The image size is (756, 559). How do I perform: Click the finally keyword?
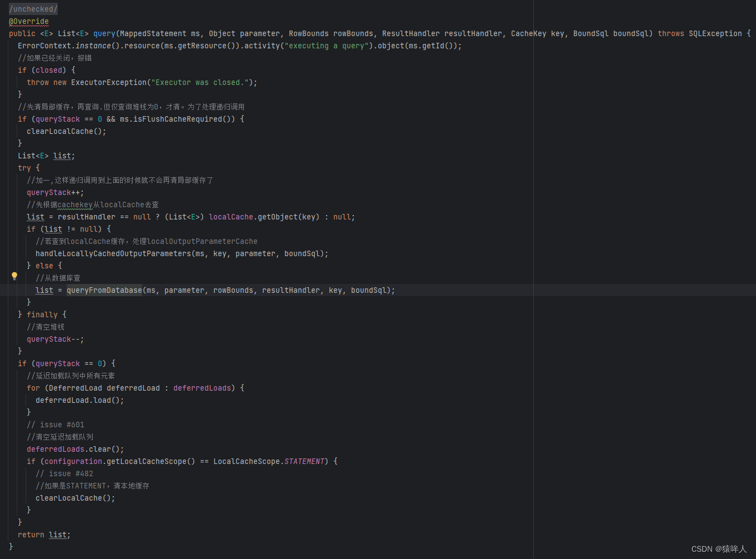pos(42,315)
